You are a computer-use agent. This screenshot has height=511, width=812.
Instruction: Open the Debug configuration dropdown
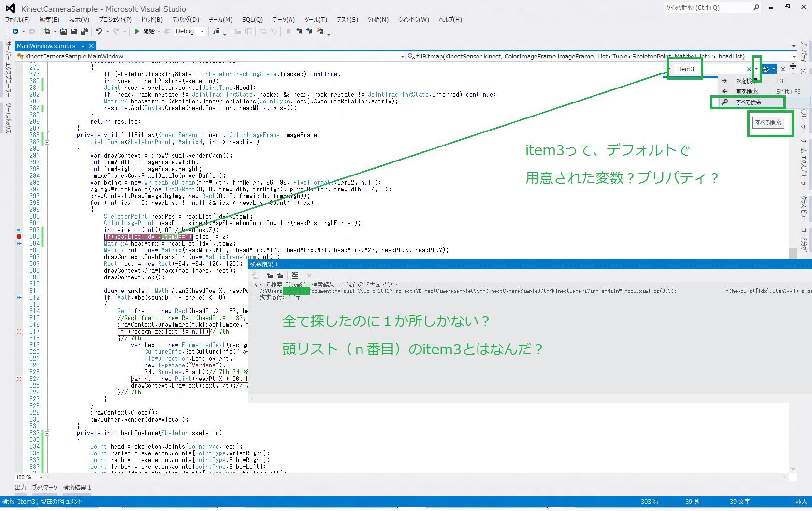202,31
